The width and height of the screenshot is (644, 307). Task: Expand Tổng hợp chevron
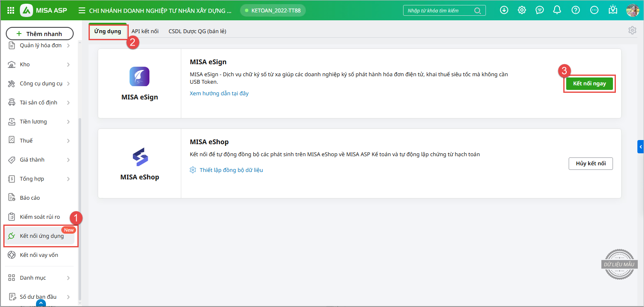(68, 179)
